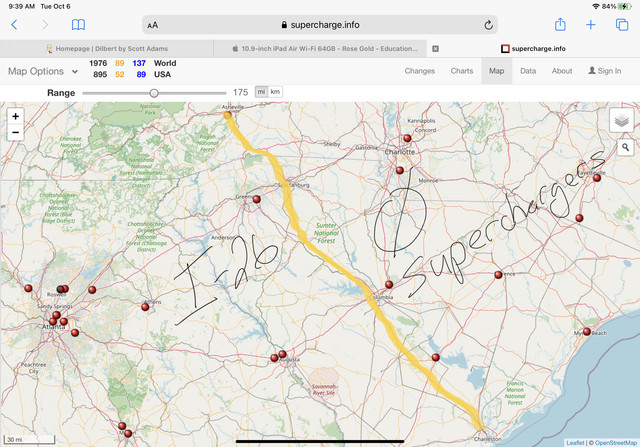The image size is (640, 447).
Task: Select the Greenville supercharger marker
Action: coord(256,199)
